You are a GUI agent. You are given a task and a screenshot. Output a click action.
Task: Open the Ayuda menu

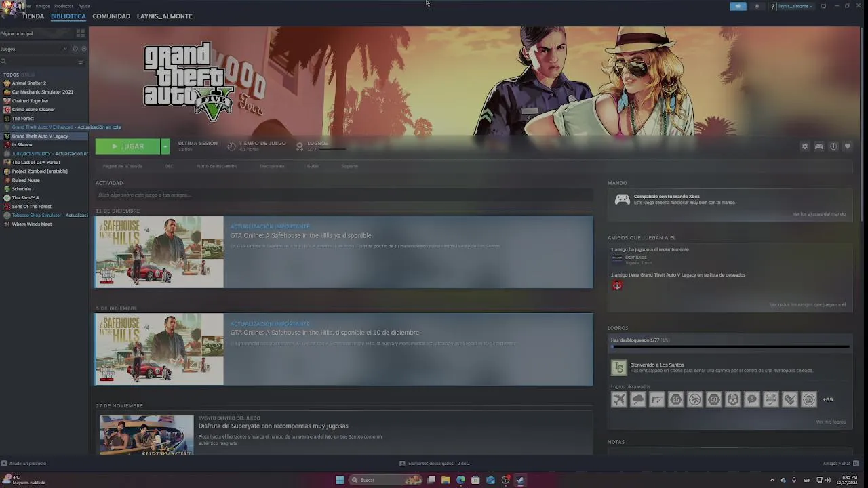click(84, 6)
